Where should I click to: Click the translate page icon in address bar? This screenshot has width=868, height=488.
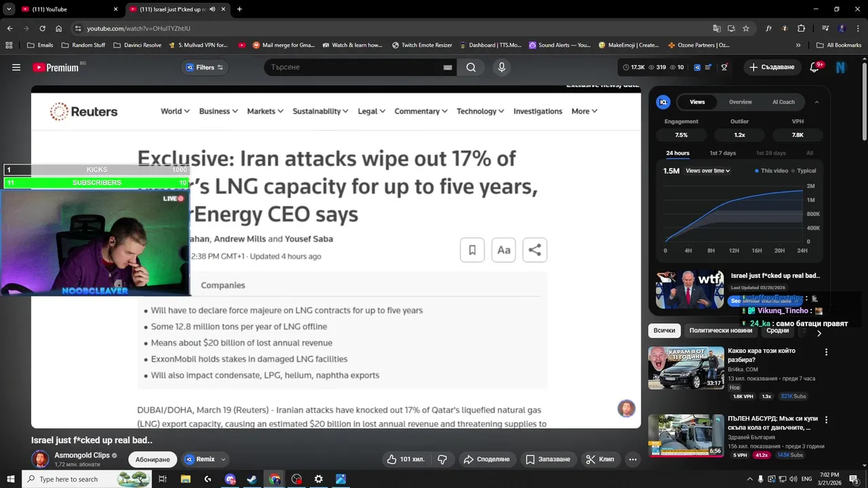click(x=717, y=28)
